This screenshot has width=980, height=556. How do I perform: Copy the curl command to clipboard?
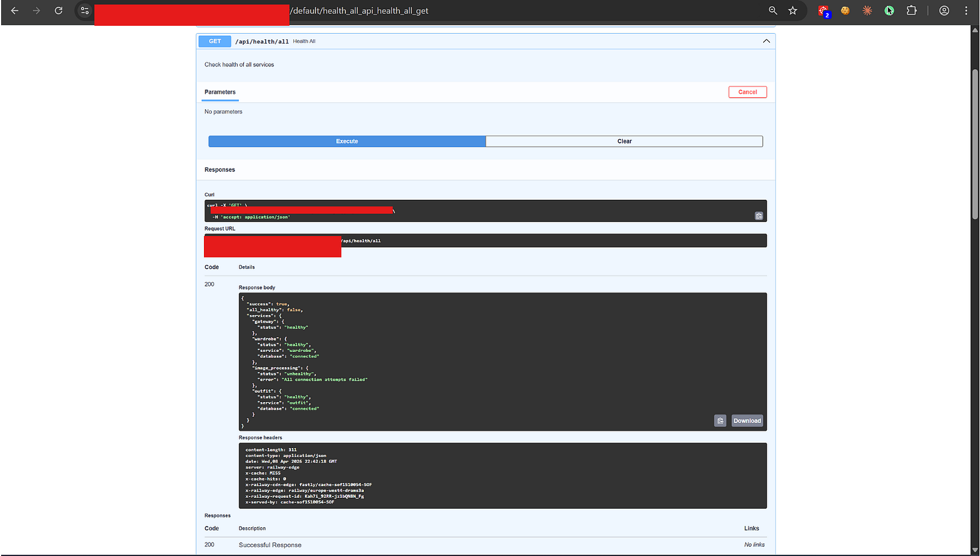pyautogui.click(x=759, y=216)
